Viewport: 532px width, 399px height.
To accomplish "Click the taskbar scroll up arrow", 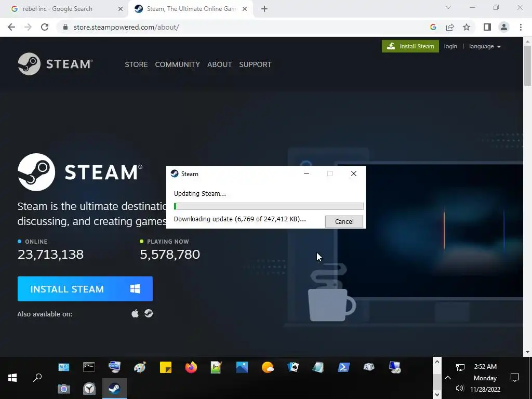I will pyautogui.click(x=437, y=362).
